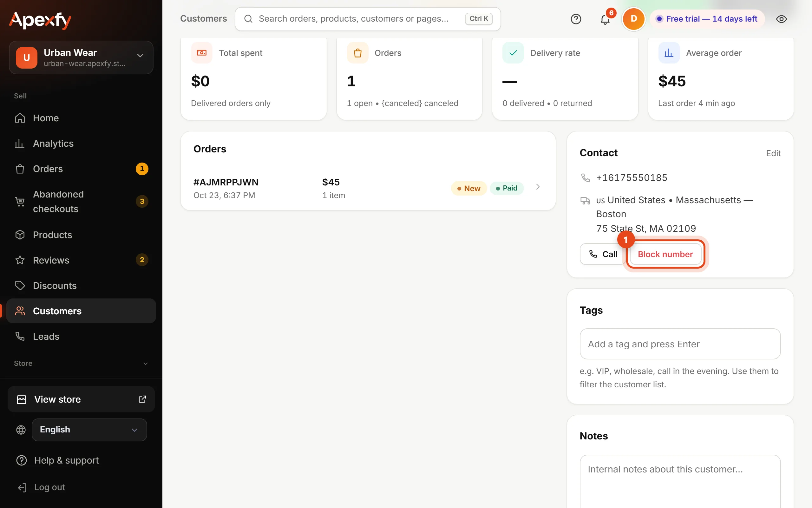Toggle store preview eye icon

tap(781, 19)
